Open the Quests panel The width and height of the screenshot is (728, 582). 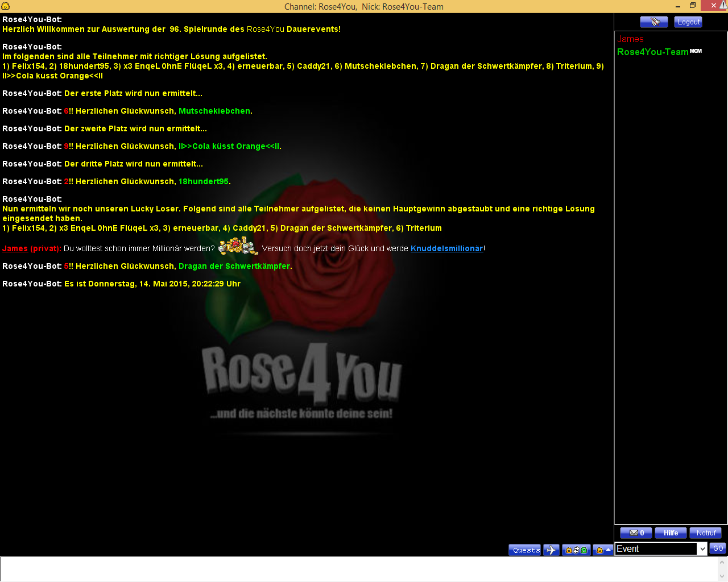(x=525, y=550)
